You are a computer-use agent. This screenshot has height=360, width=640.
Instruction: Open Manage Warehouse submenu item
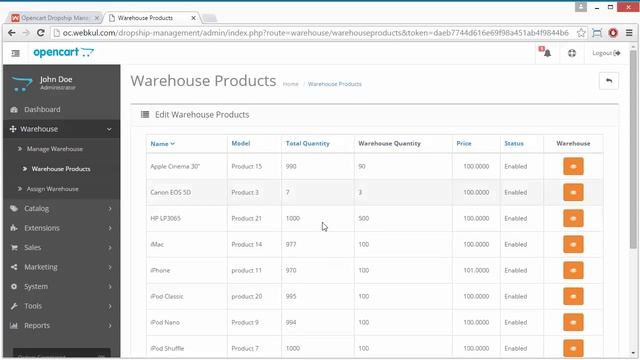tap(55, 149)
